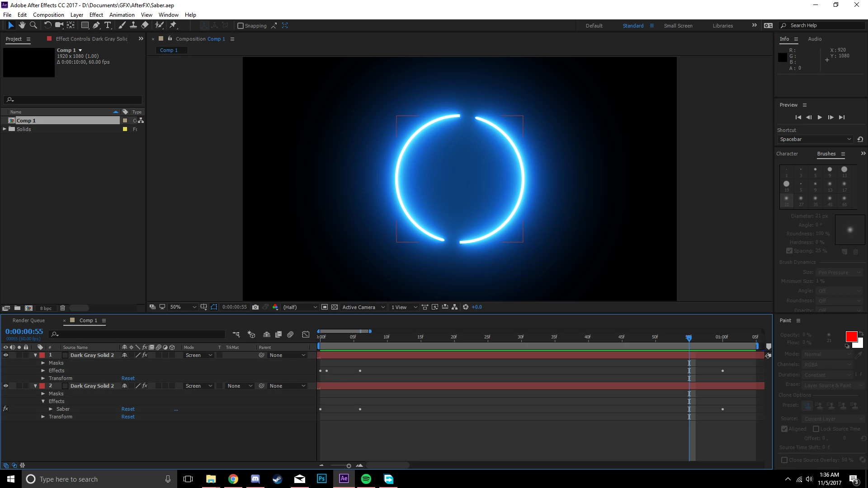Hide layer 1 Dark Gray Solid 2
868x488 pixels.
click(6, 355)
